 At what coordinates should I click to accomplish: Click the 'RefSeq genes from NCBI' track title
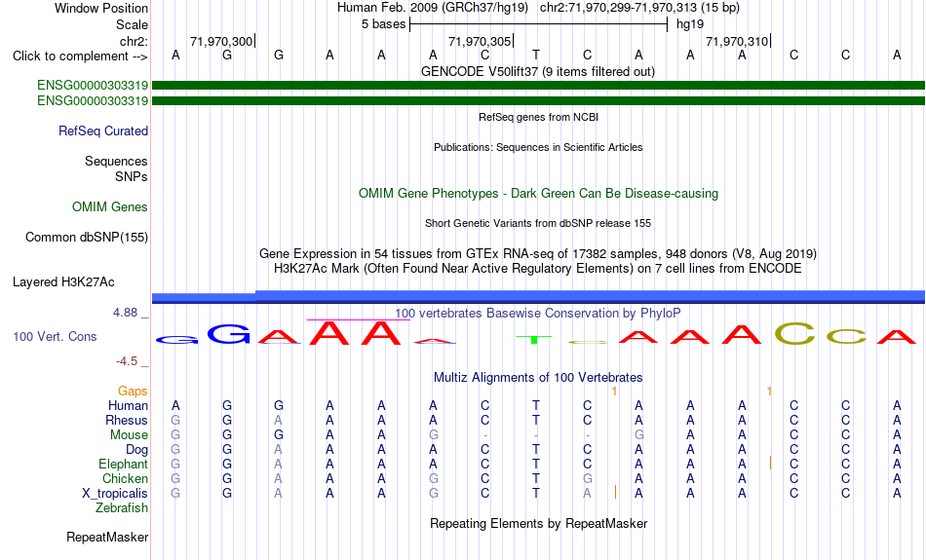click(538, 117)
